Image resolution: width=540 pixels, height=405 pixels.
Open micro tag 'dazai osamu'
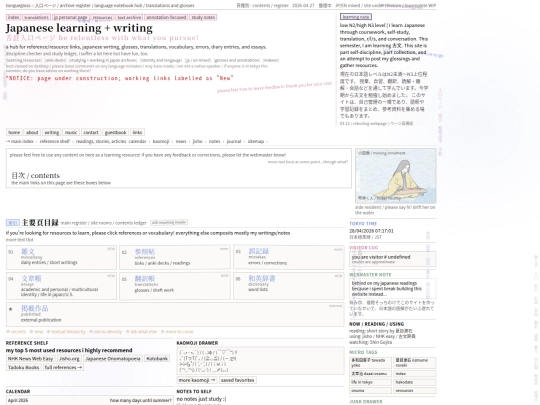[371, 374]
